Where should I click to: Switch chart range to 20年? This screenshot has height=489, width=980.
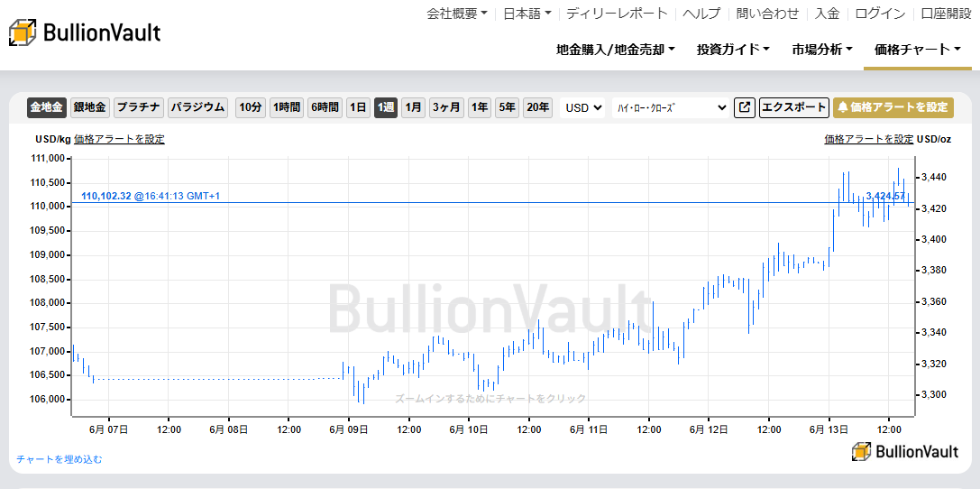click(538, 107)
